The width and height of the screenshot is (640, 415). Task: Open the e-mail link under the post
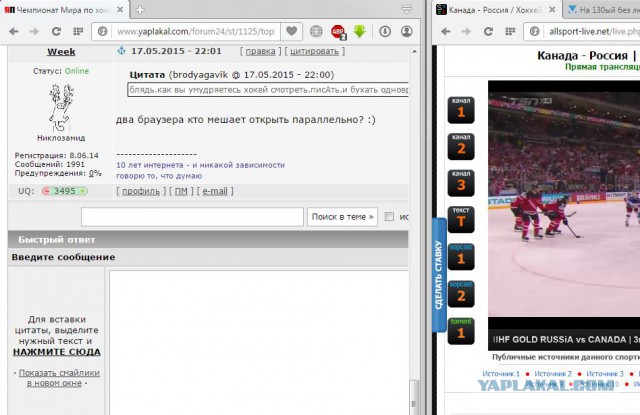(x=215, y=191)
